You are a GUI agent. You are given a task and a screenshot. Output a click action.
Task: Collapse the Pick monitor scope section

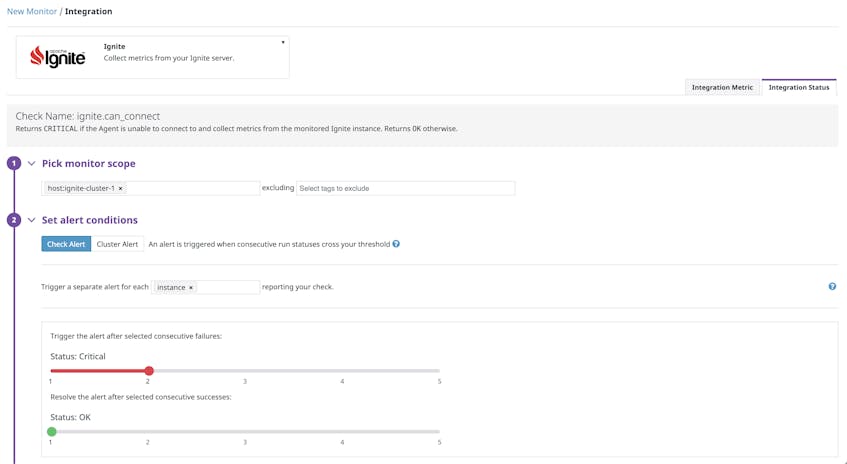pos(31,163)
